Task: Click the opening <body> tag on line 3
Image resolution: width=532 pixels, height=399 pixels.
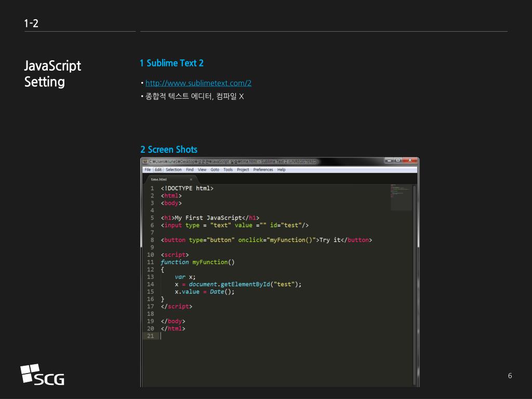Action: [171, 203]
